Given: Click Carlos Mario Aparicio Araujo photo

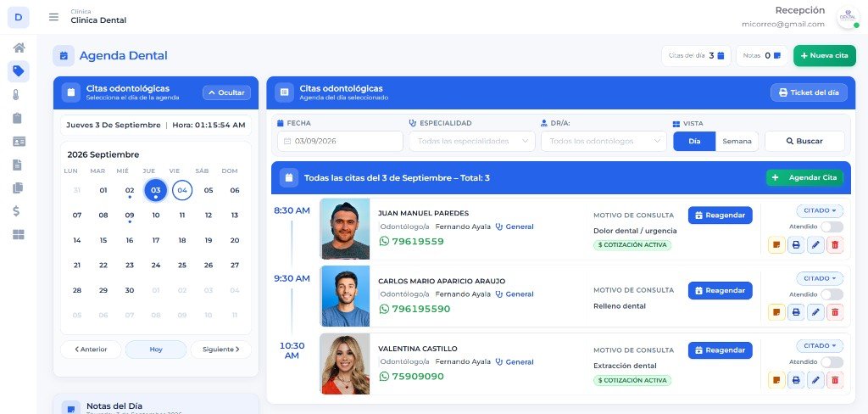Looking at the screenshot, I should click(x=346, y=296).
